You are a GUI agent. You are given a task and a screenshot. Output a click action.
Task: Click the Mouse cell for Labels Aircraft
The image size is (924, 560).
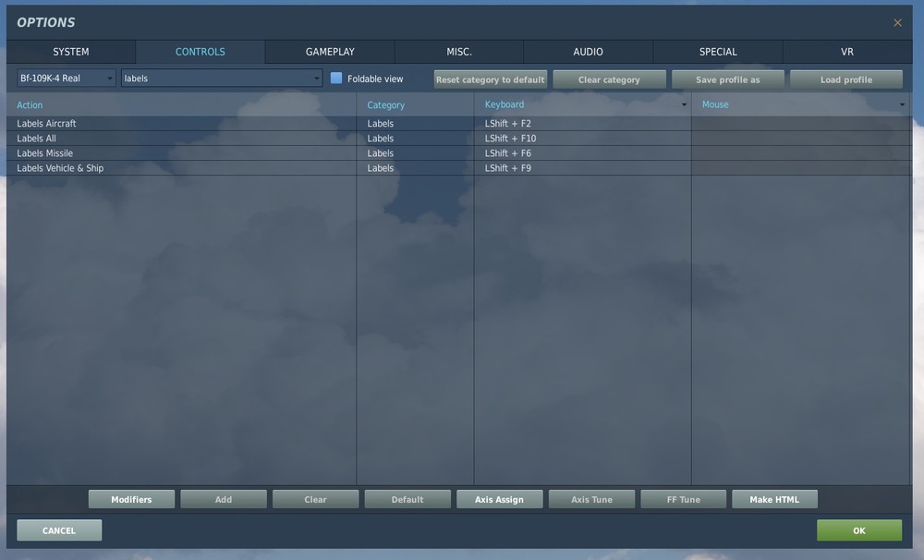(x=801, y=123)
